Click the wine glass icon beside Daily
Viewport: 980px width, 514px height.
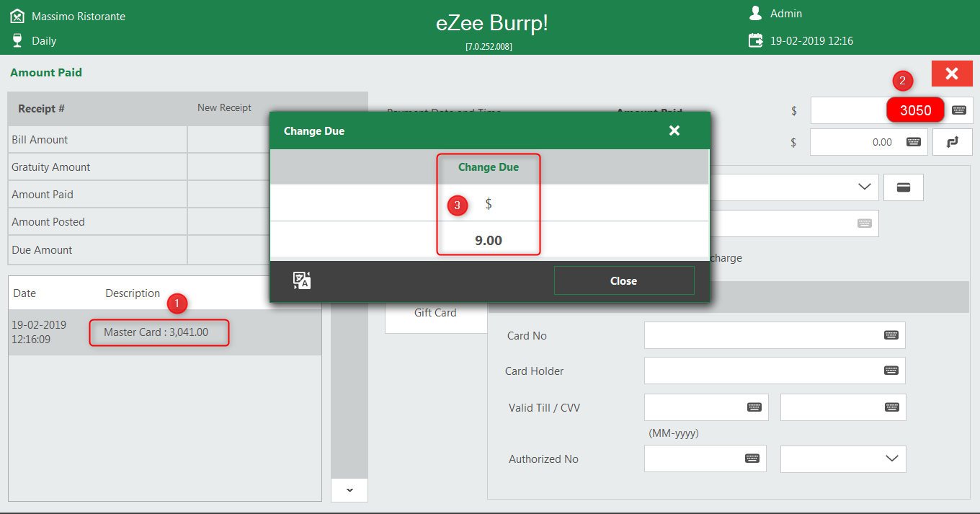coord(17,41)
